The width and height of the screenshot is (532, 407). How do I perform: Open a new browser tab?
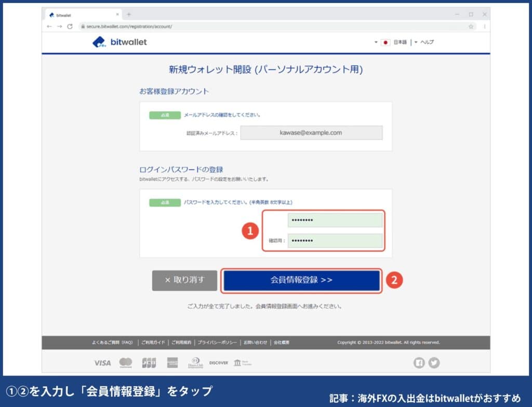[x=128, y=15]
